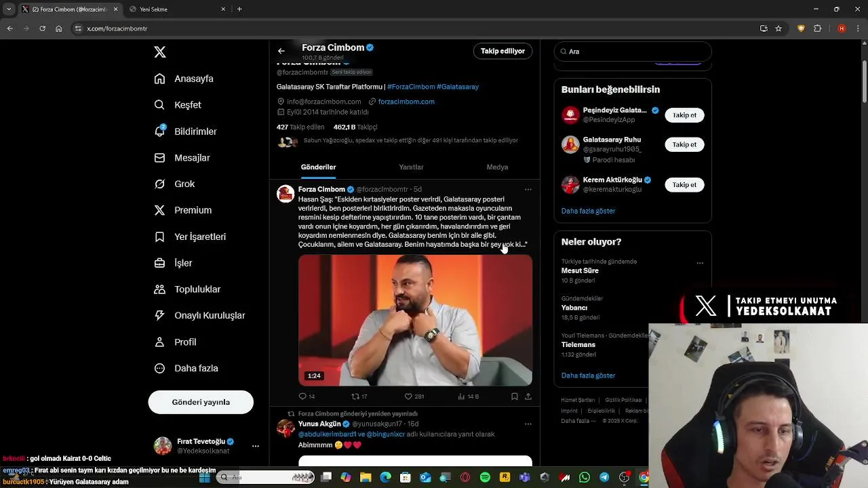Like the Hasan Şaş post
Screen dimensions: 868x488
tap(414, 396)
